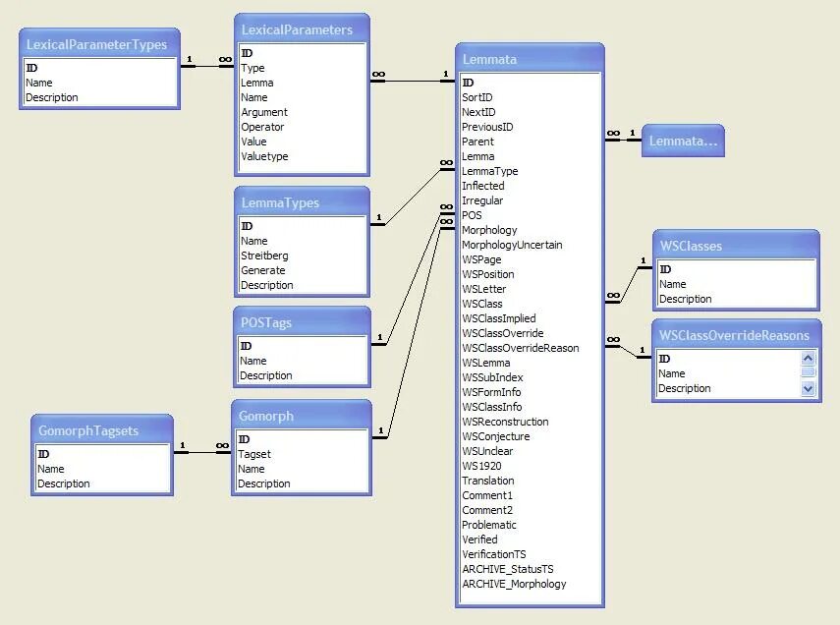Click the WSFormInfo field in Lemmata
The image size is (840, 625).
[x=531, y=392]
